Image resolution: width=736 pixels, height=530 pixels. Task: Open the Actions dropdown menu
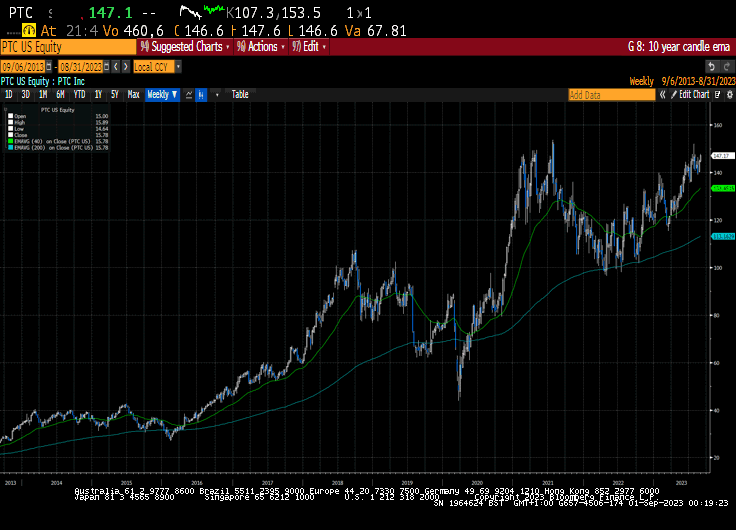261,47
